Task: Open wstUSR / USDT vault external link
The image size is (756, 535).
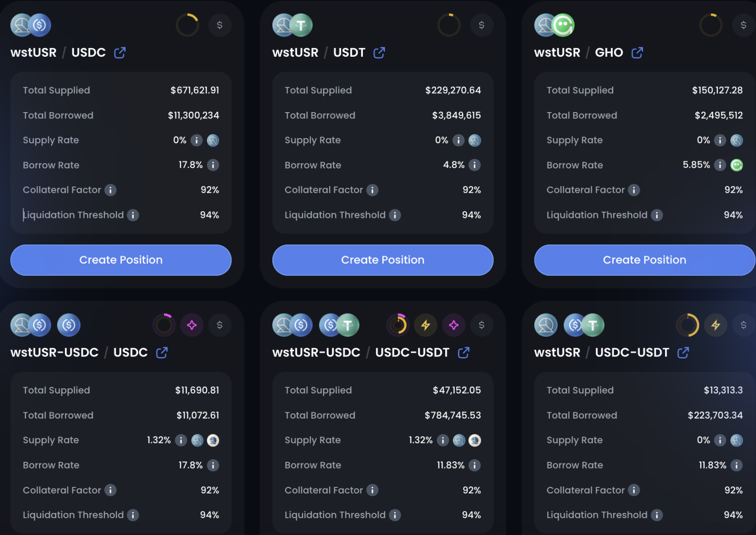Action: click(x=379, y=52)
